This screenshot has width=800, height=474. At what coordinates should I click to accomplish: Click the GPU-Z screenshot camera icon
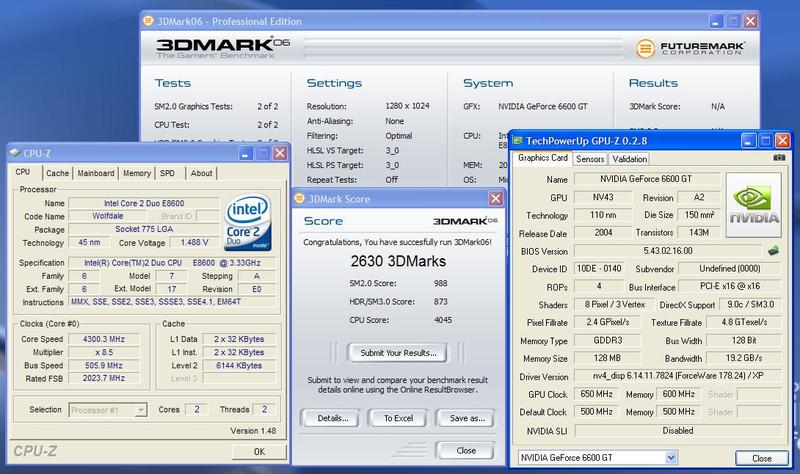(779, 158)
